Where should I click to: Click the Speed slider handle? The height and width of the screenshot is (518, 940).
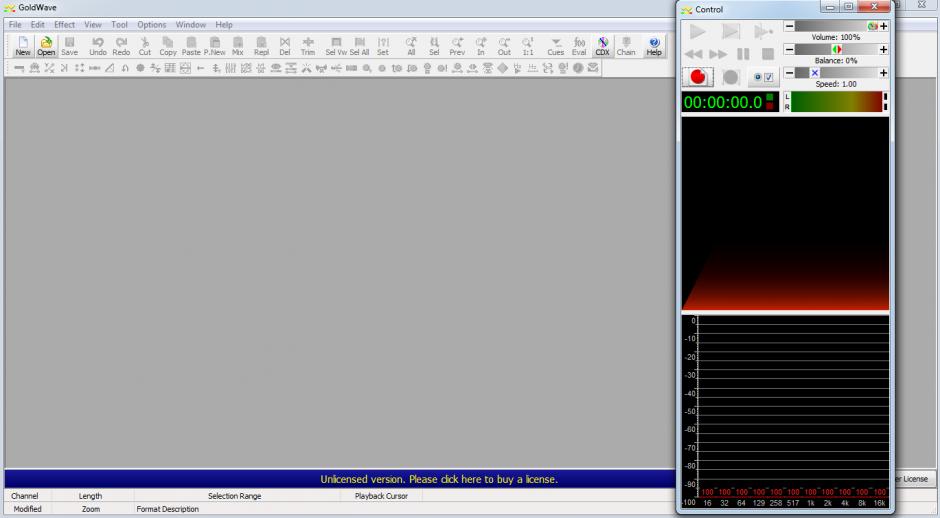[x=815, y=73]
